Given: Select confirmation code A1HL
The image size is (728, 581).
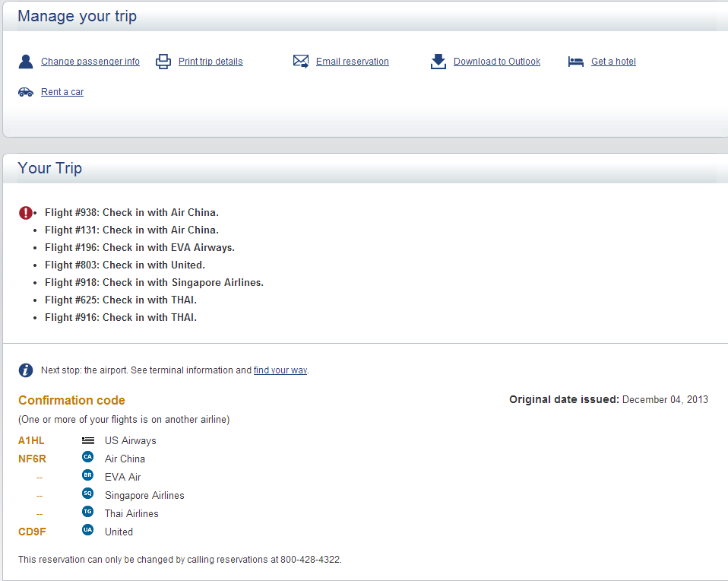Looking at the screenshot, I should click(31, 440).
